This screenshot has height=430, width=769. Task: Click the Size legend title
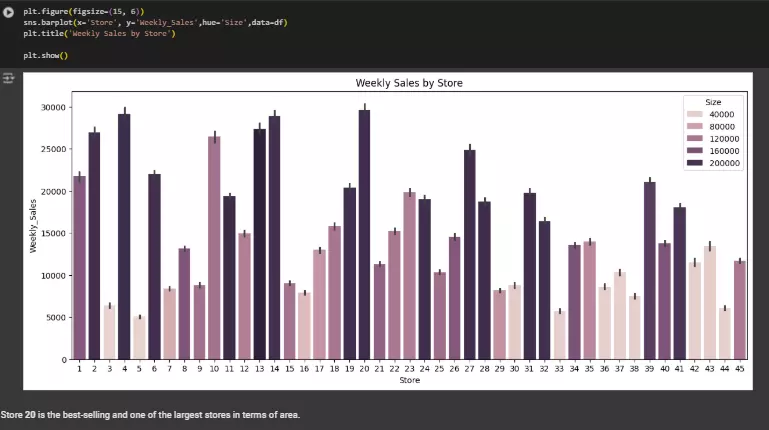click(713, 102)
